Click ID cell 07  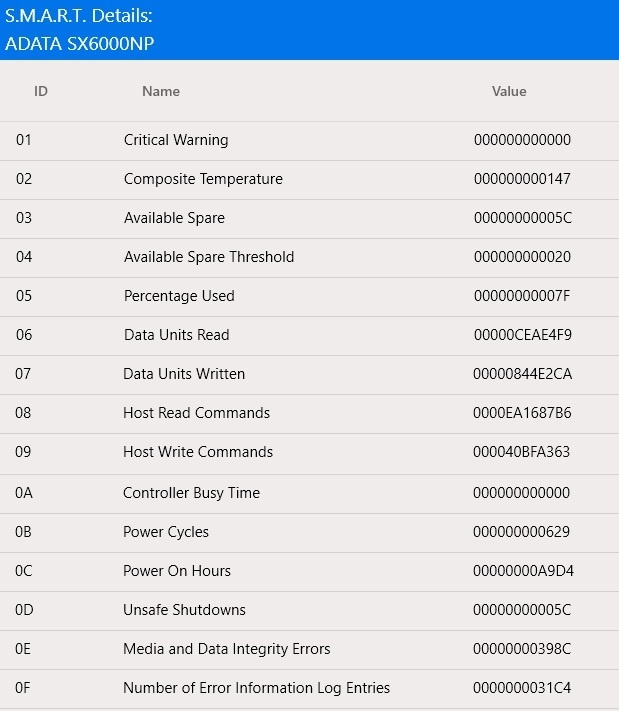(x=23, y=374)
